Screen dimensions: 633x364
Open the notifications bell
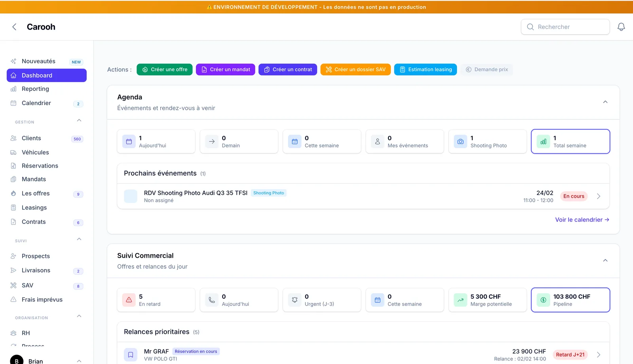click(621, 27)
